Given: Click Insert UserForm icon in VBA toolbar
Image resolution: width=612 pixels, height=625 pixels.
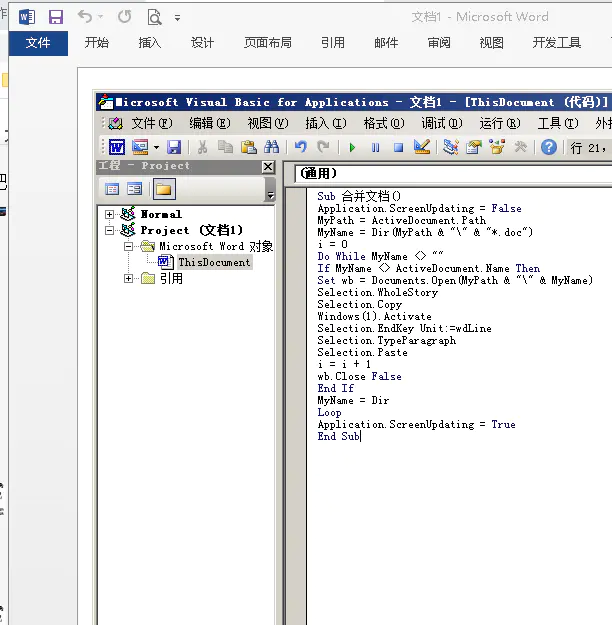Looking at the screenshot, I should [x=140, y=147].
